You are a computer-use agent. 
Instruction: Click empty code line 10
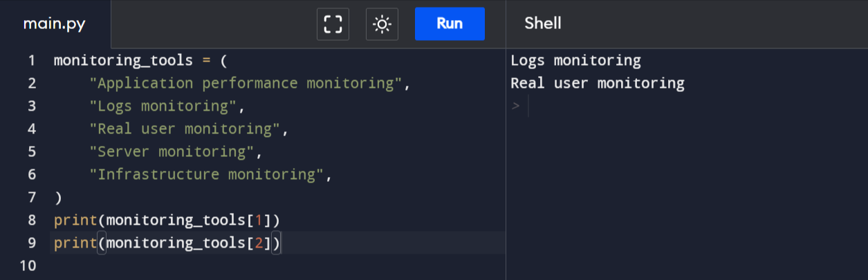[277, 265]
